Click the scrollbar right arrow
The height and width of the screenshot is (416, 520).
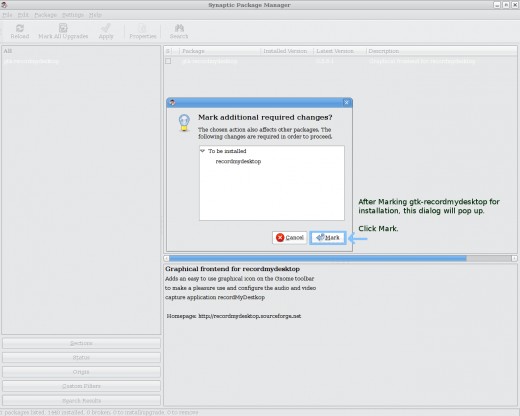tap(514, 258)
